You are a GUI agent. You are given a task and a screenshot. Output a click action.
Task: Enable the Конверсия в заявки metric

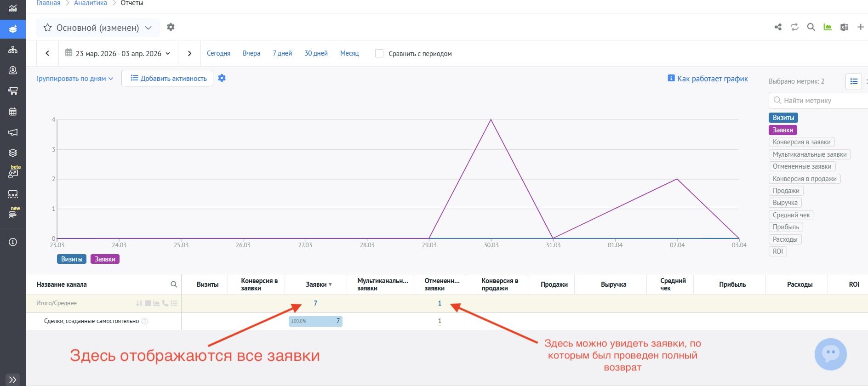pyautogui.click(x=801, y=142)
